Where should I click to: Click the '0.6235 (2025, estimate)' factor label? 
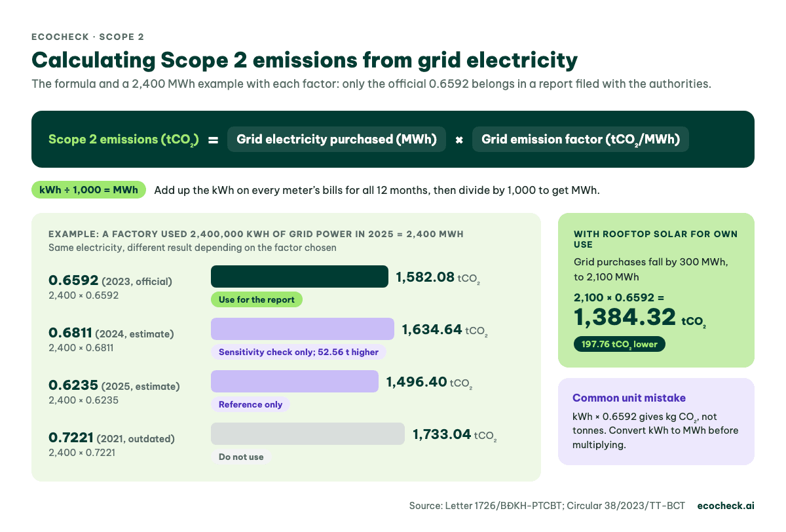click(x=114, y=386)
